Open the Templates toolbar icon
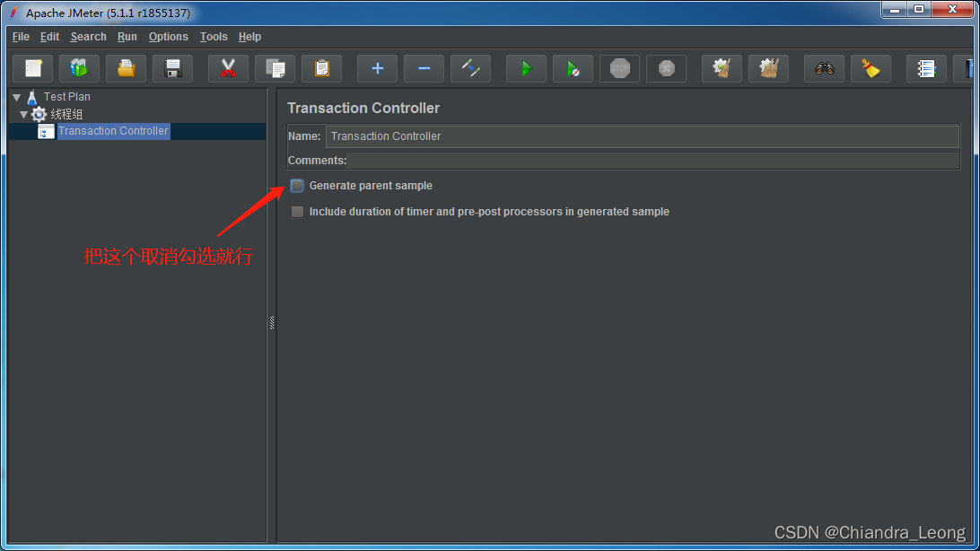Screen dimensions: 980x551 [x=79, y=68]
